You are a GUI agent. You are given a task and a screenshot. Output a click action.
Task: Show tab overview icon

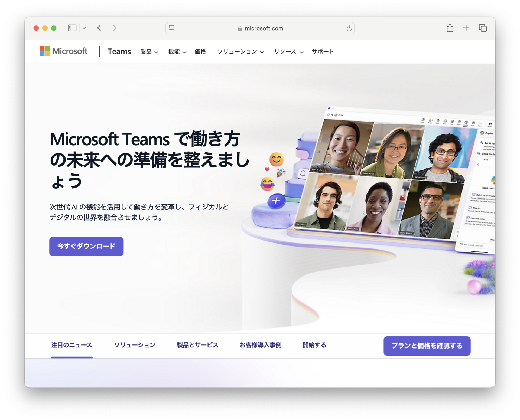click(483, 28)
